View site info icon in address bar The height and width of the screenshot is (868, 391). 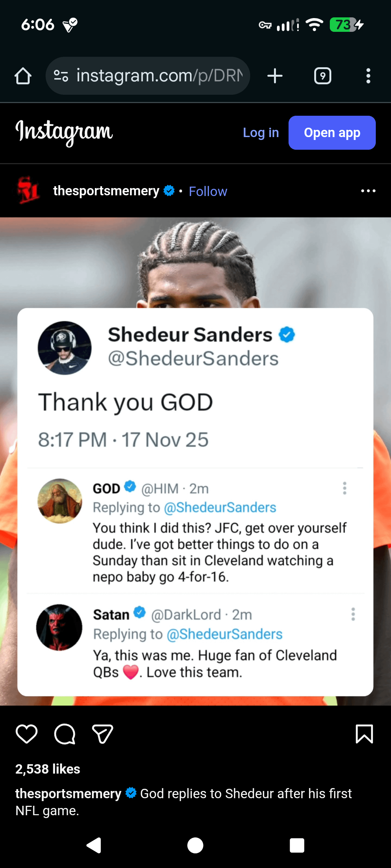[61, 76]
